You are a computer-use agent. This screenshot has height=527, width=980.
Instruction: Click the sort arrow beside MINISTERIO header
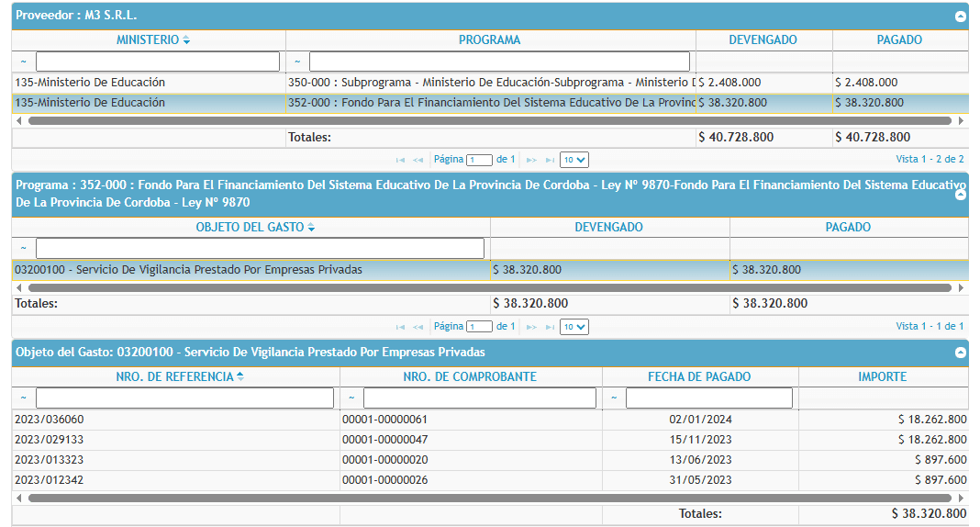(x=186, y=40)
